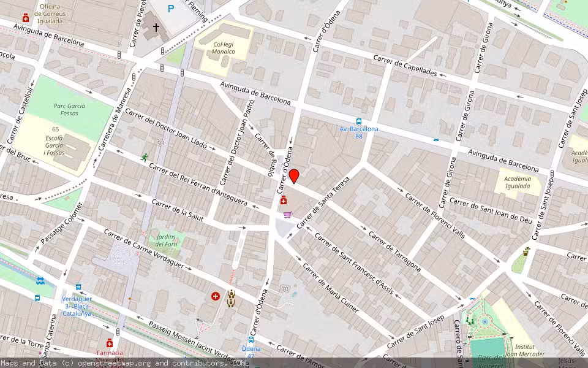This screenshot has height=368, width=588.
Task: Click the church cross symbol near Carrer de Pierola
Action: (x=157, y=26)
